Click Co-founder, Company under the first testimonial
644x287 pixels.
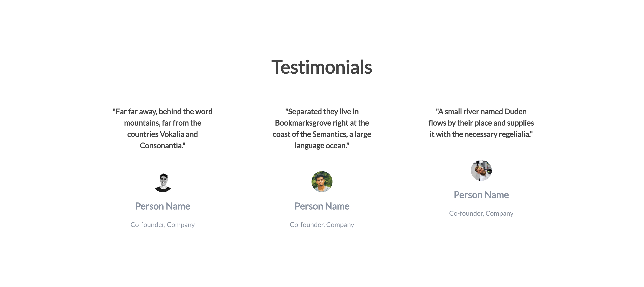pyautogui.click(x=162, y=225)
